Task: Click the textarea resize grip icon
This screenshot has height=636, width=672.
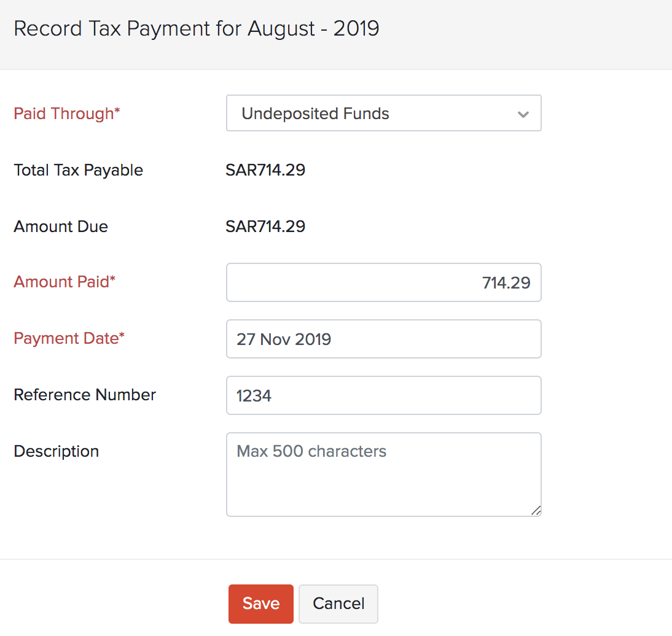Action: tap(536, 510)
